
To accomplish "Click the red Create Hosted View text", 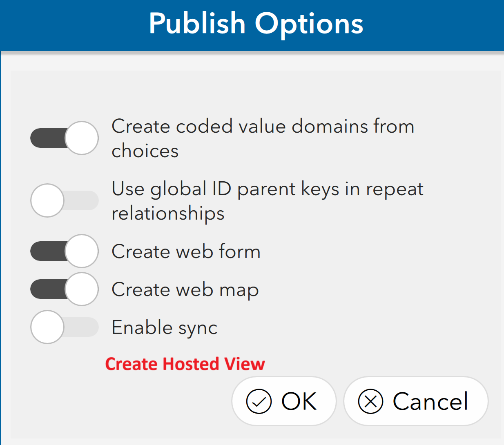I will (x=185, y=364).
